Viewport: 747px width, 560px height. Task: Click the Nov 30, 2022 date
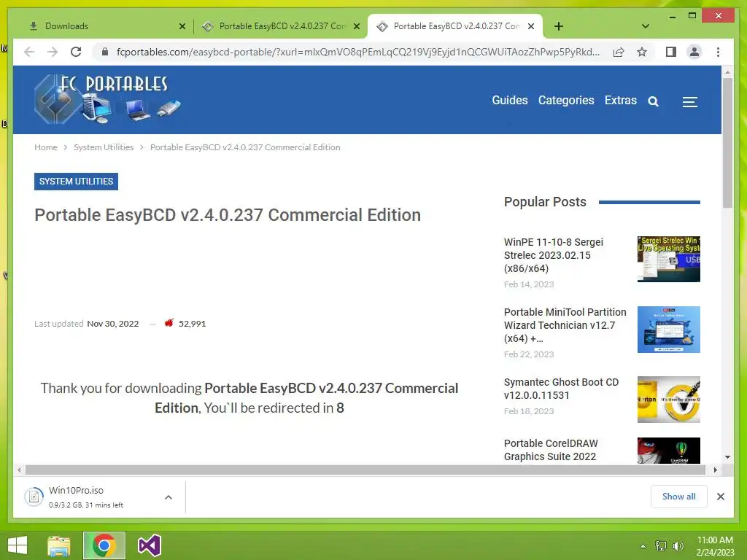[x=113, y=324]
